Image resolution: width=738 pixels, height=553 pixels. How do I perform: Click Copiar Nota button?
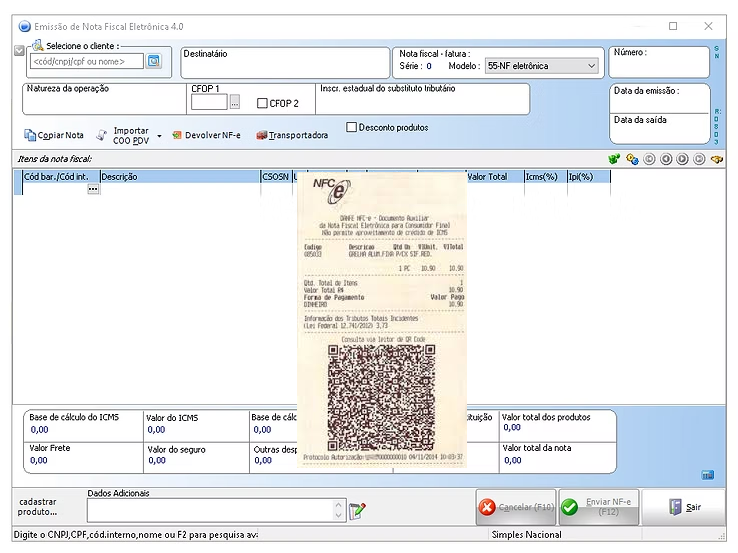click(x=54, y=135)
